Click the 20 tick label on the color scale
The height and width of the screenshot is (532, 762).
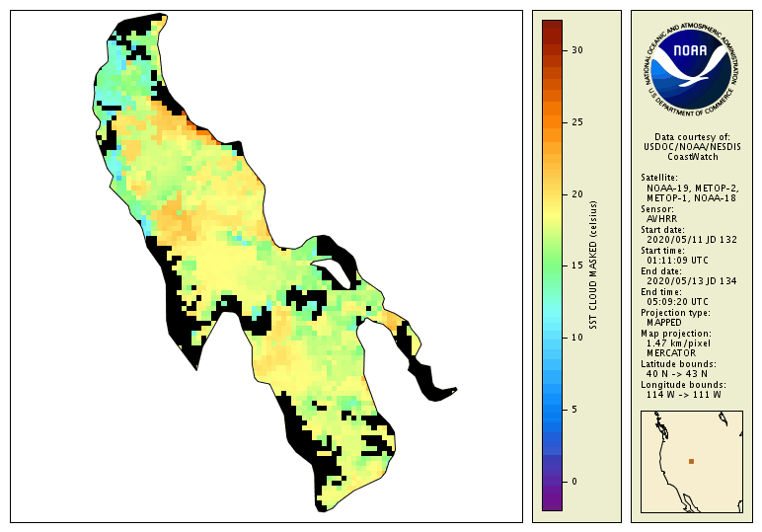pos(577,193)
